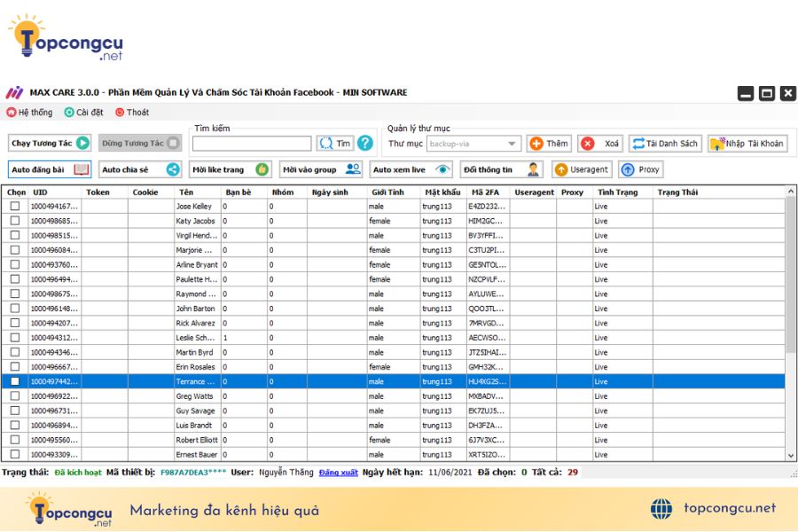
Task: Tick the checkbox for Greg Watts
Action: [x=15, y=396]
